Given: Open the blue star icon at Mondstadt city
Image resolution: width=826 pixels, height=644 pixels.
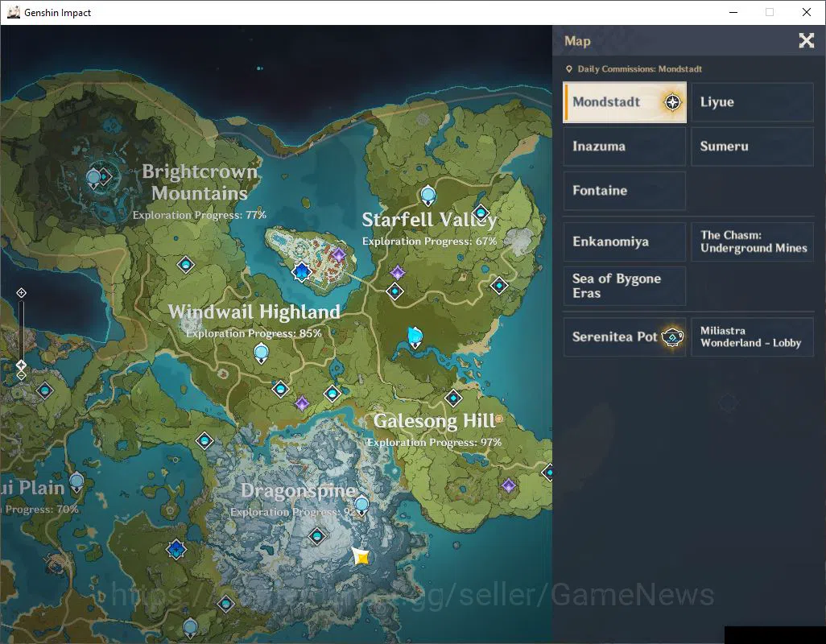Looking at the screenshot, I should click(x=301, y=272).
